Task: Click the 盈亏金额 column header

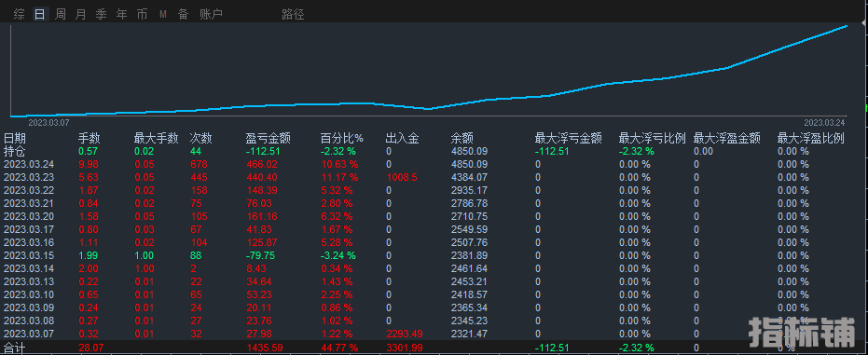Action: coord(268,138)
